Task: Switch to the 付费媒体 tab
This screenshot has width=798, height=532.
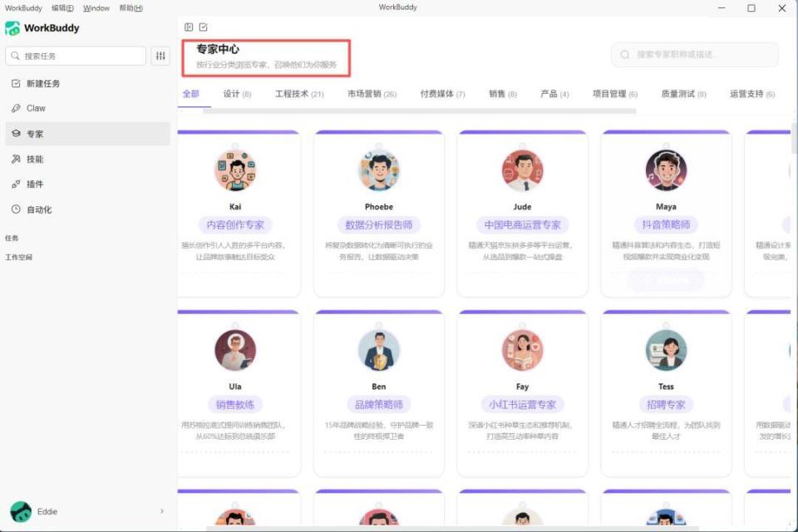Action: coord(436,94)
